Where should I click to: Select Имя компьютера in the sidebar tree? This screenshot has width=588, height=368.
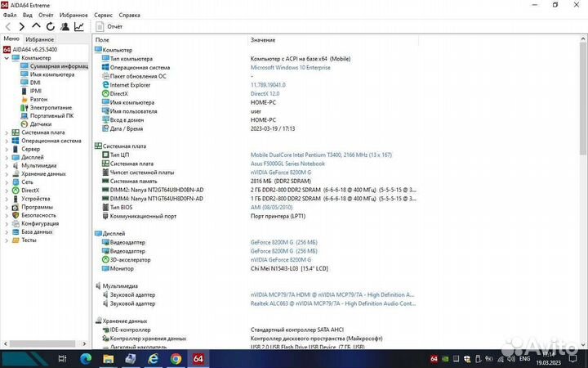47,74
